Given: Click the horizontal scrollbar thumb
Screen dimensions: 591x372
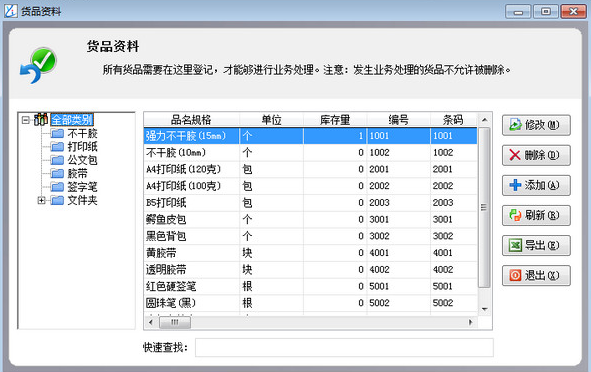Looking at the screenshot, I should (175, 322).
